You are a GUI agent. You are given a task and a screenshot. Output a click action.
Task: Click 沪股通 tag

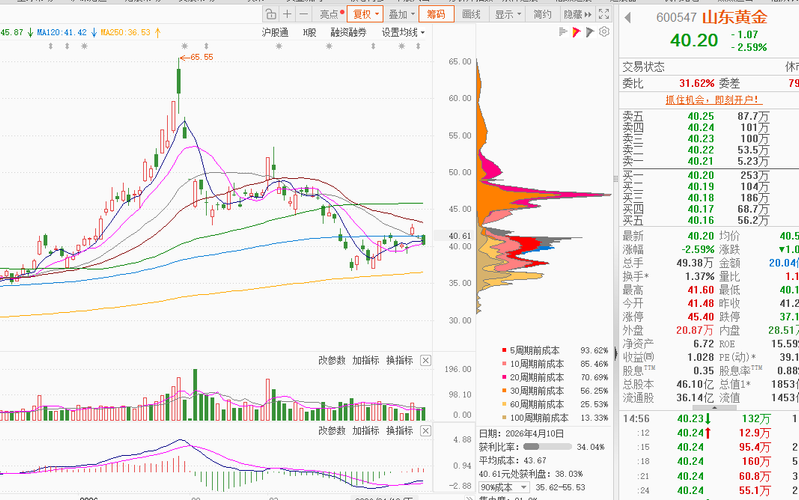coord(275,33)
